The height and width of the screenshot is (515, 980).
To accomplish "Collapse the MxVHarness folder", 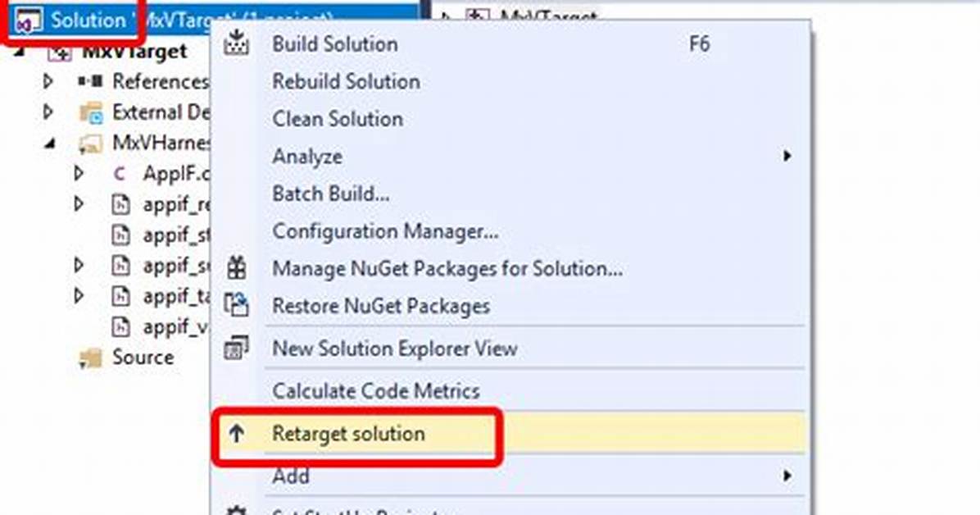I will click(50, 144).
